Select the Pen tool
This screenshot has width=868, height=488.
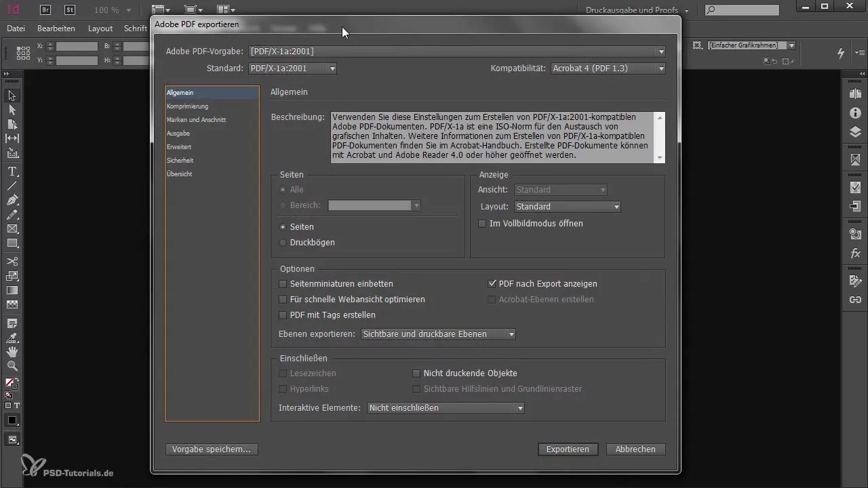(12, 200)
